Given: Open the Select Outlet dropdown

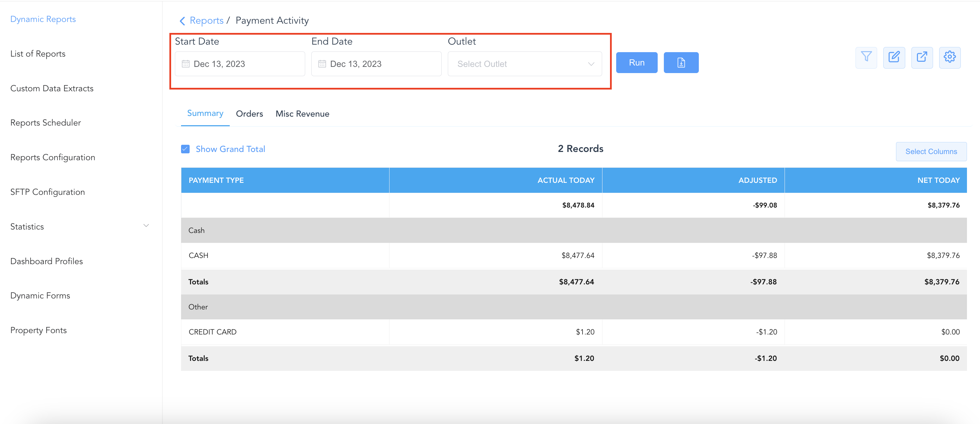Looking at the screenshot, I should (525, 63).
